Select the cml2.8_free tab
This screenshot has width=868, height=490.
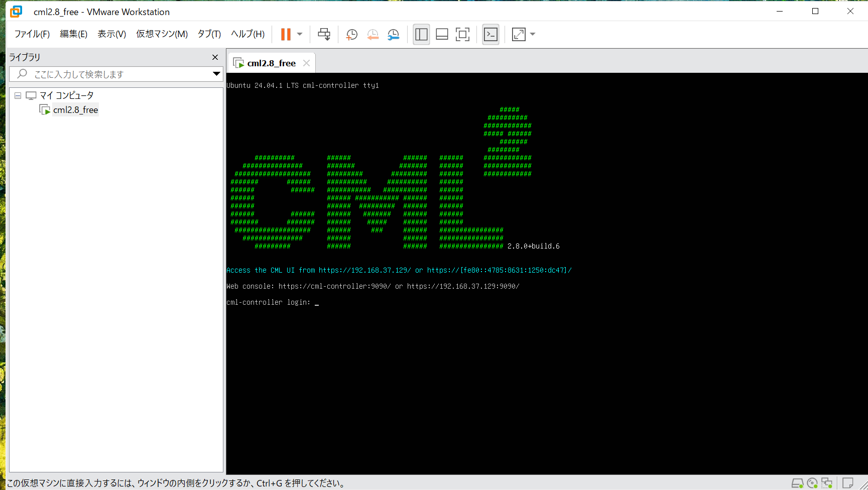pyautogui.click(x=271, y=62)
